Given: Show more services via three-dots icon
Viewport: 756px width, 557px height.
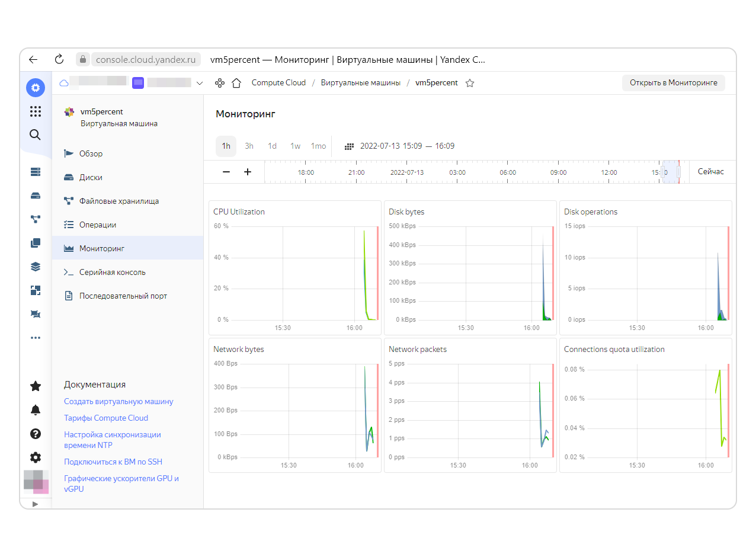Looking at the screenshot, I should tap(36, 338).
